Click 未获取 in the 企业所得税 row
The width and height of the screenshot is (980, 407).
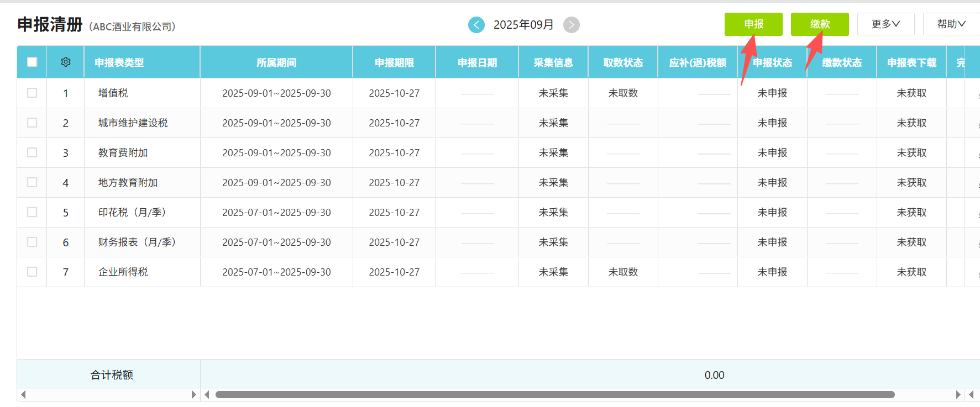tap(911, 272)
